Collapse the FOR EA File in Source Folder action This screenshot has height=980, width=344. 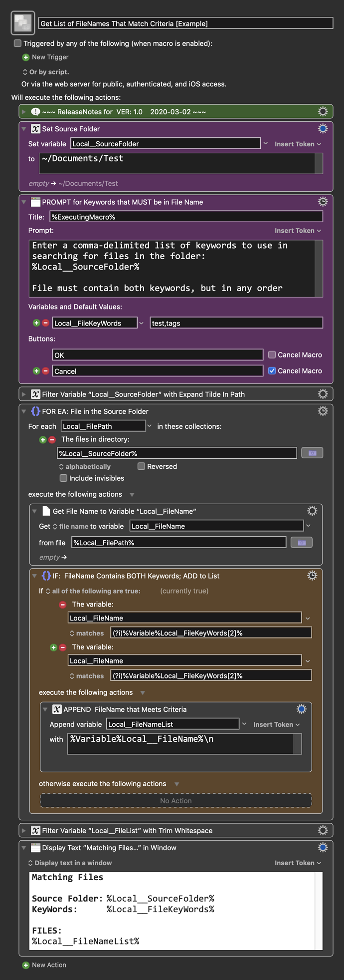[x=23, y=411]
